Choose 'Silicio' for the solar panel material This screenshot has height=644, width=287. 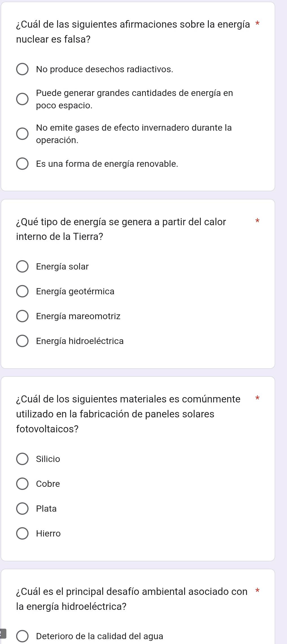(22, 459)
